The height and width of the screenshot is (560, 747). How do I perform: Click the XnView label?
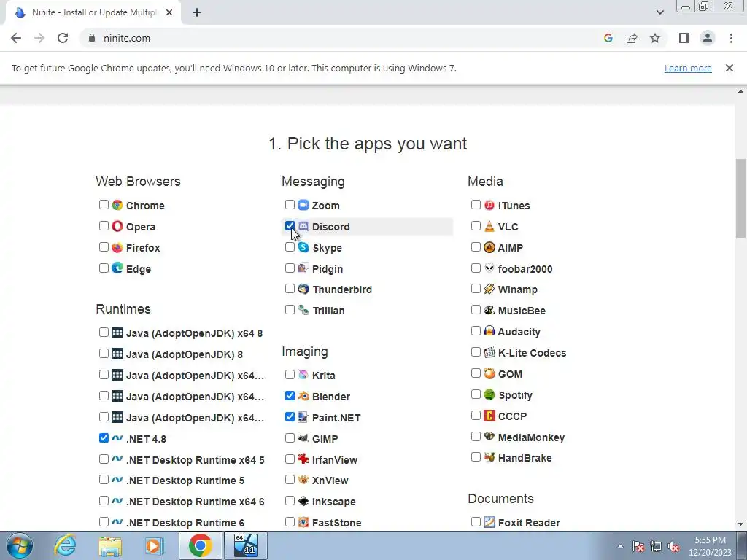coord(330,481)
